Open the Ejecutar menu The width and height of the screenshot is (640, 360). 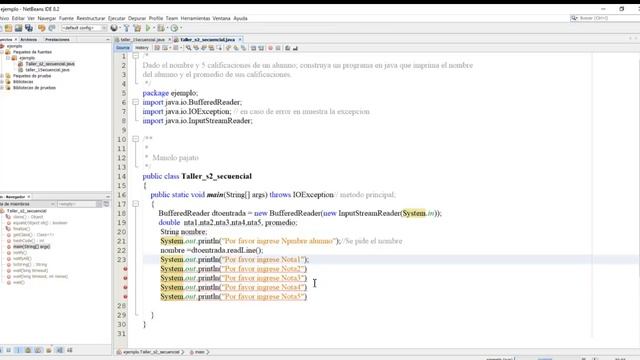(x=117, y=18)
